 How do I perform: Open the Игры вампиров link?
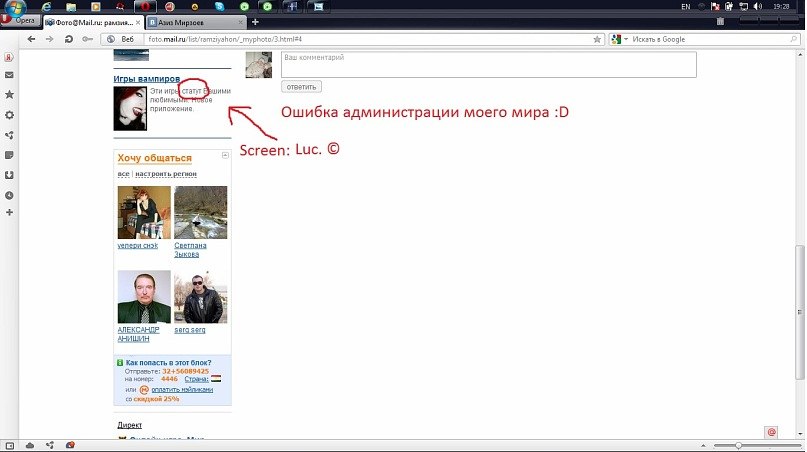click(147, 79)
